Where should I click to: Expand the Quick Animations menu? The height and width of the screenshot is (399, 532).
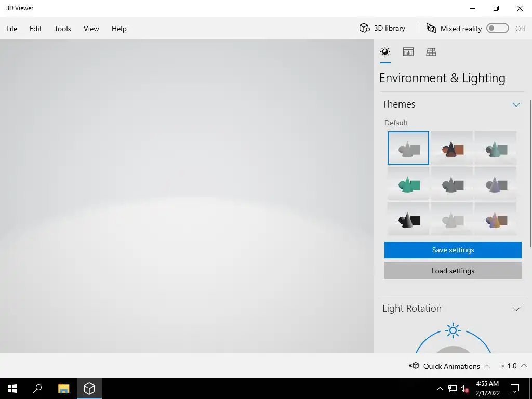(x=450, y=366)
